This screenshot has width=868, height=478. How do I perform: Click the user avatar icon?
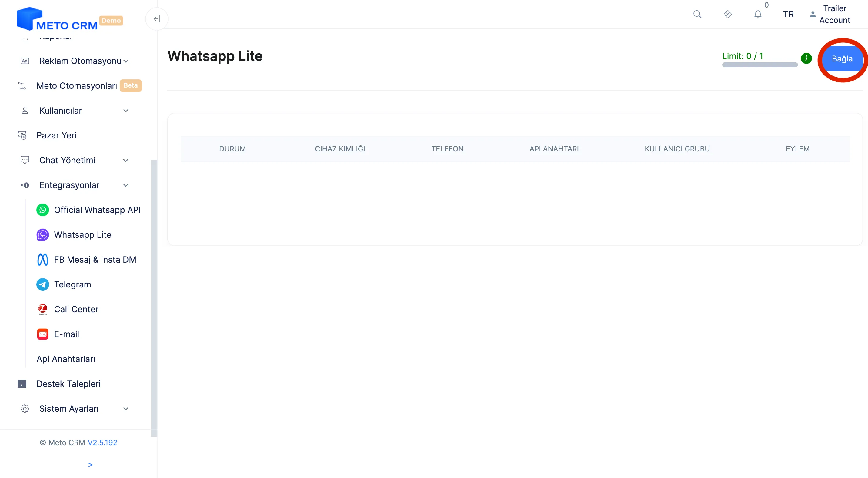click(x=813, y=14)
